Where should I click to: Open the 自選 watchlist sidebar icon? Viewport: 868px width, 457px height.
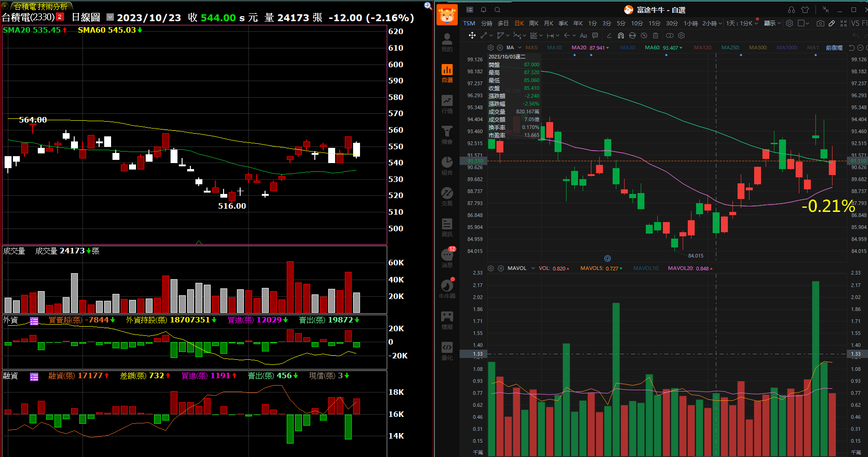click(x=447, y=73)
